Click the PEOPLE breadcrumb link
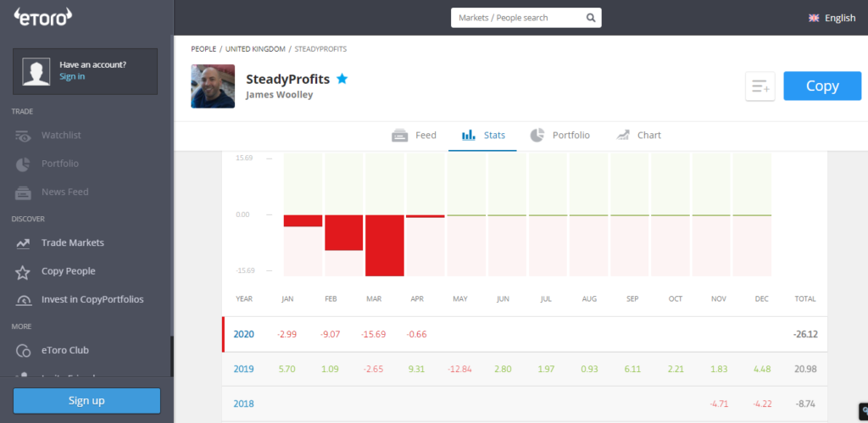Image resolution: width=868 pixels, height=423 pixels. tap(203, 49)
